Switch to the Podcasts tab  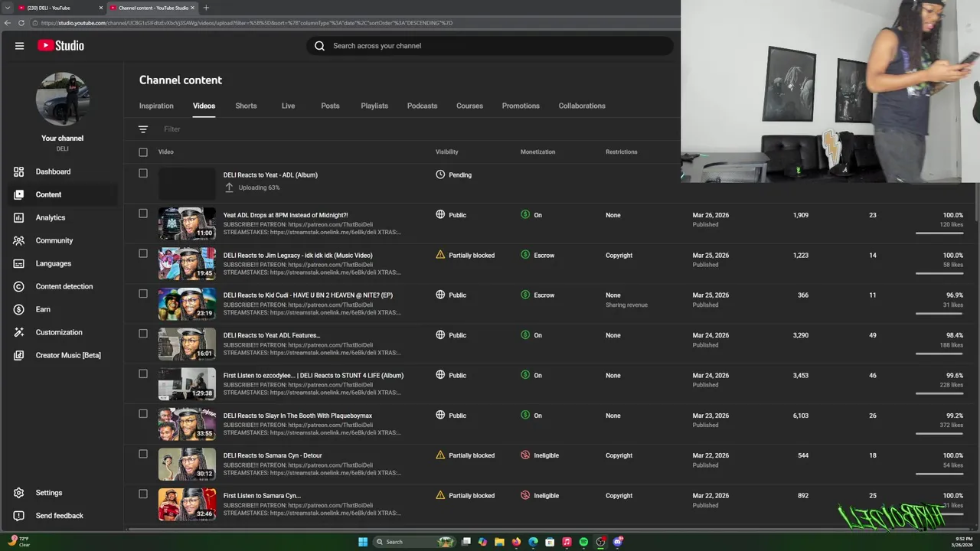[422, 106]
